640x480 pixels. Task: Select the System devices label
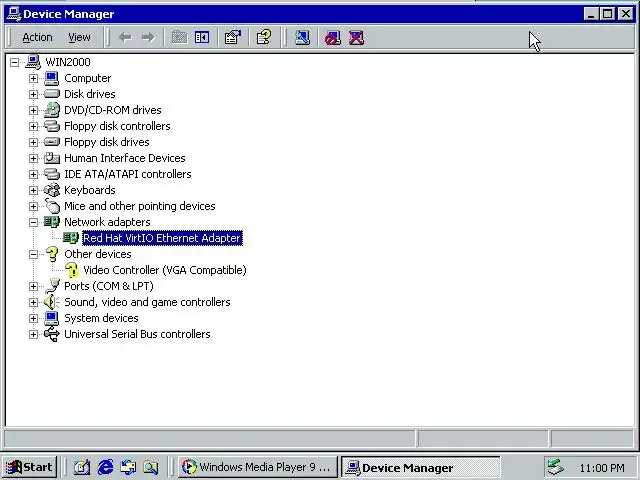[x=101, y=318]
